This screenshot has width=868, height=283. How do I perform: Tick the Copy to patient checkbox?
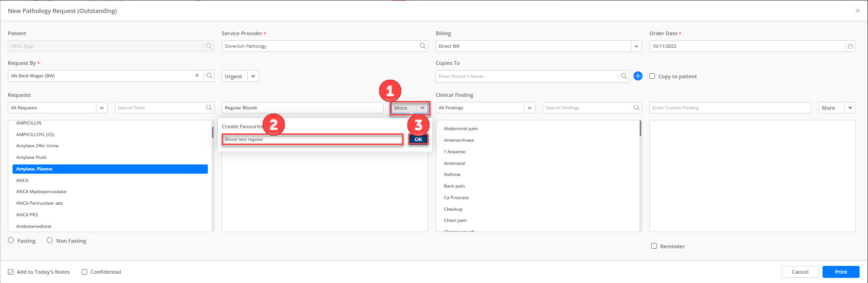(652, 76)
